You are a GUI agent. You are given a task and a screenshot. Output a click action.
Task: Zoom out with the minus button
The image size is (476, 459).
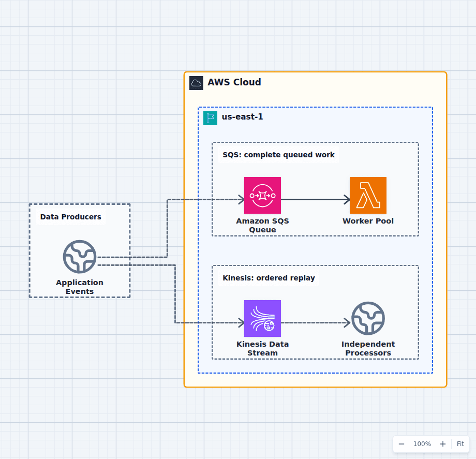pyautogui.click(x=401, y=444)
